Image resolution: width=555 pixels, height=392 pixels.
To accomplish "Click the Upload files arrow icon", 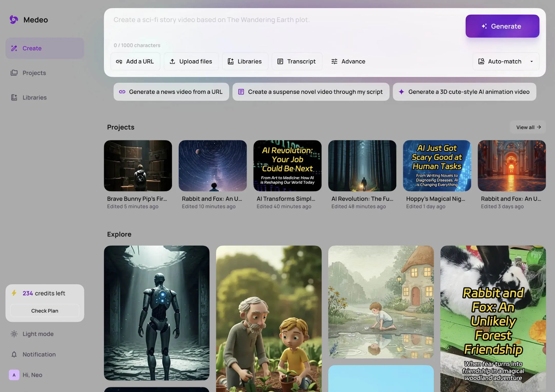I will point(172,62).
